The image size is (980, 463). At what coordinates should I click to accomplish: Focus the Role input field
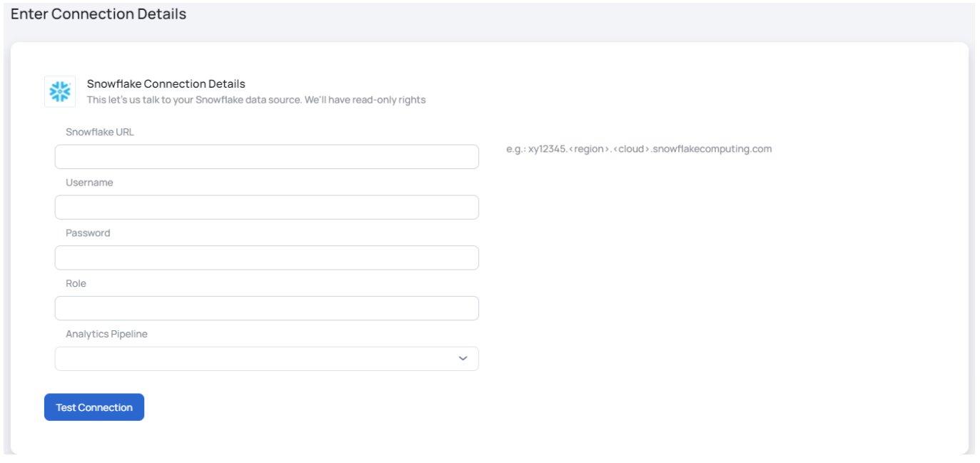click(x=266, y=308)
